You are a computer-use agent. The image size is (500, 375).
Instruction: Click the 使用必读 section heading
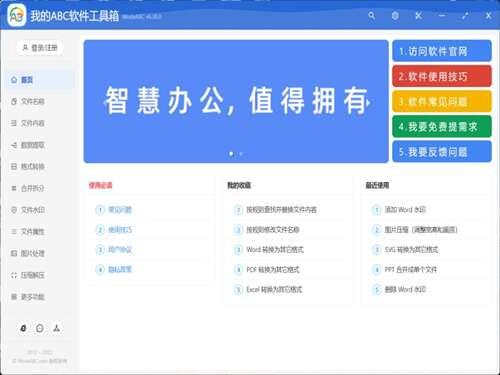tap(100, 185)
